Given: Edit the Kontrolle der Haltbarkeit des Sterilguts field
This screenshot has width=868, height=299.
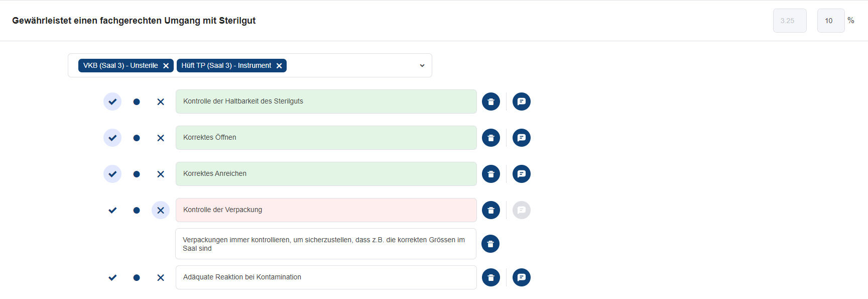Looking at the screenshot, I should pos(326,102).
